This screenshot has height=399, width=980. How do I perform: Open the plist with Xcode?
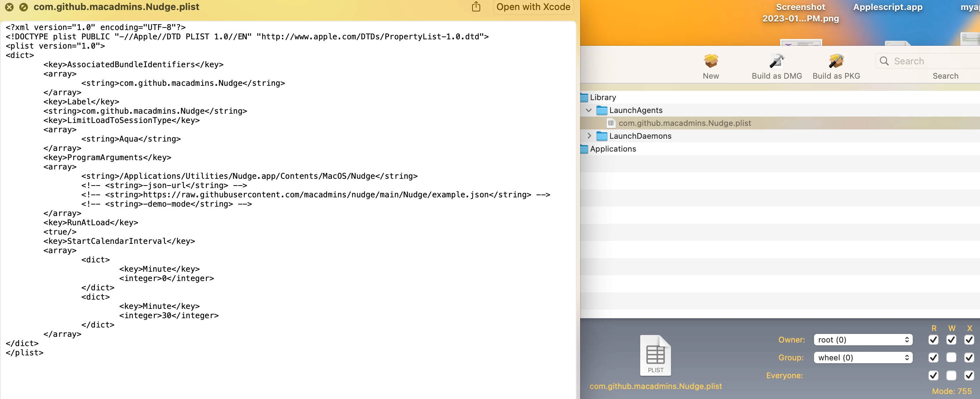(x=533, y=7)
